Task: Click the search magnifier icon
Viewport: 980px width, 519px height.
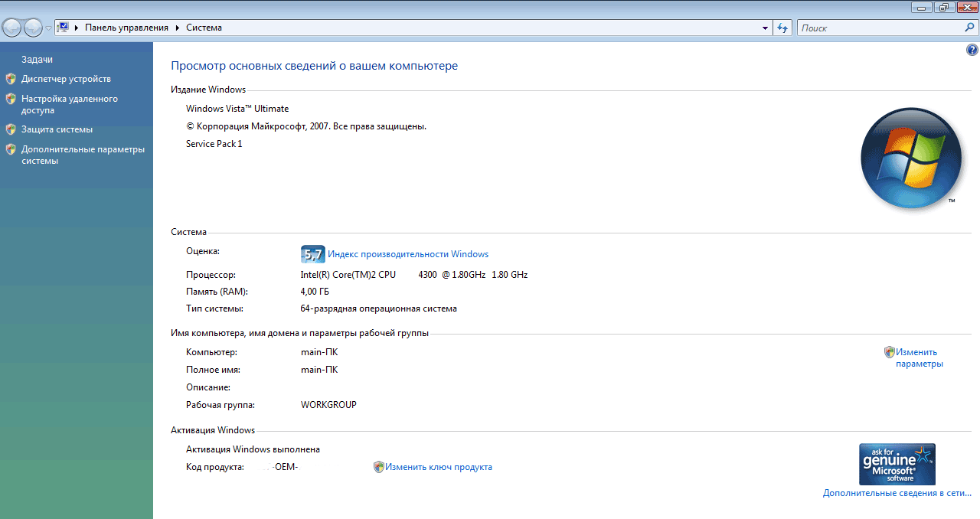Action: [969, 28]
